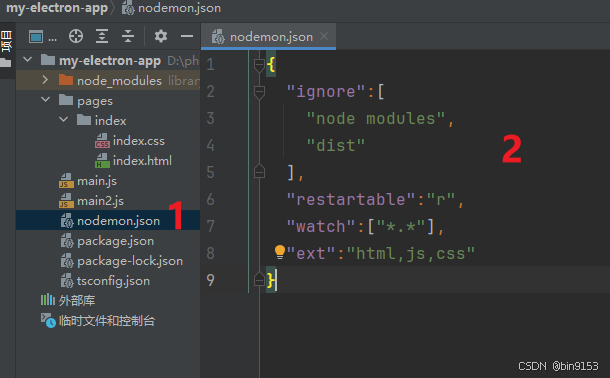Select my-electron-app in the breadcrumb
Screen dimensions: 610x378
click(x=57, y=8)
